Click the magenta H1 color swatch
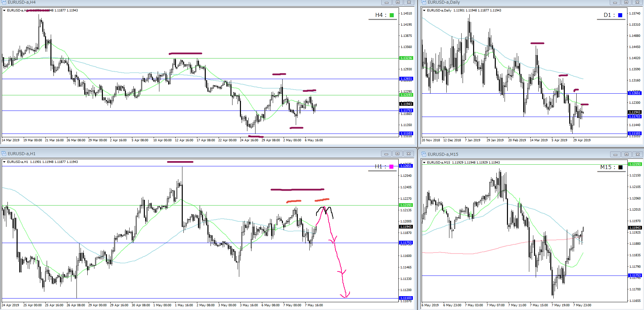 point(392,167)
